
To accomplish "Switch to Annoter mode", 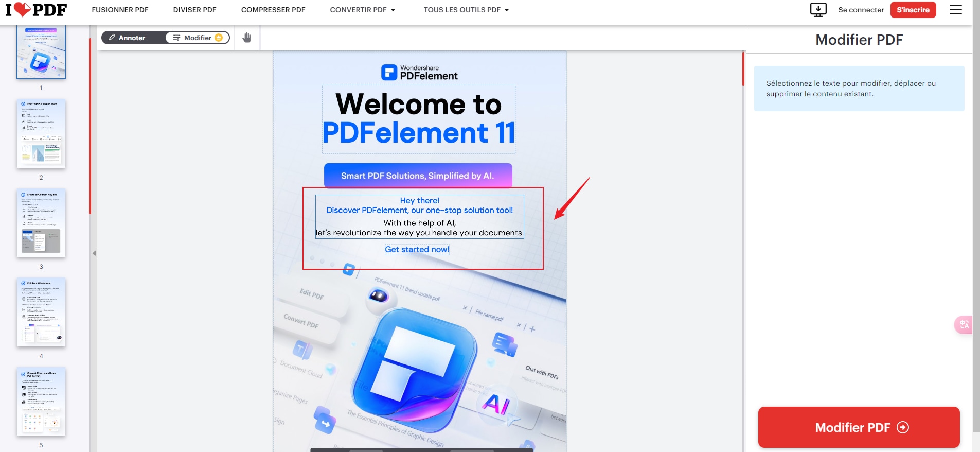I will pos(132,38).
